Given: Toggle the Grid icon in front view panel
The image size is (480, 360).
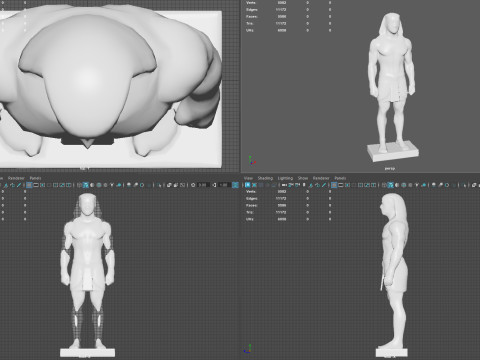Looking at the screenshot, I should (29, 185).
